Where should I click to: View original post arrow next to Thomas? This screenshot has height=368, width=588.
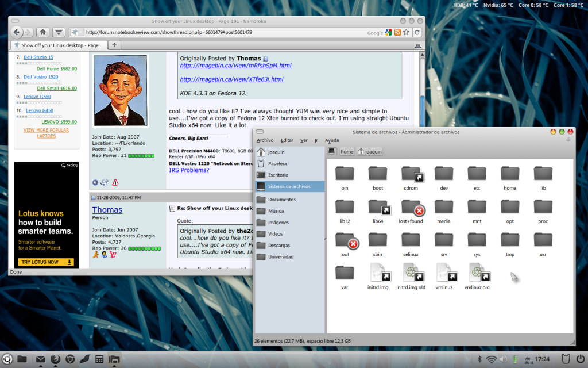tap(265, 59)
